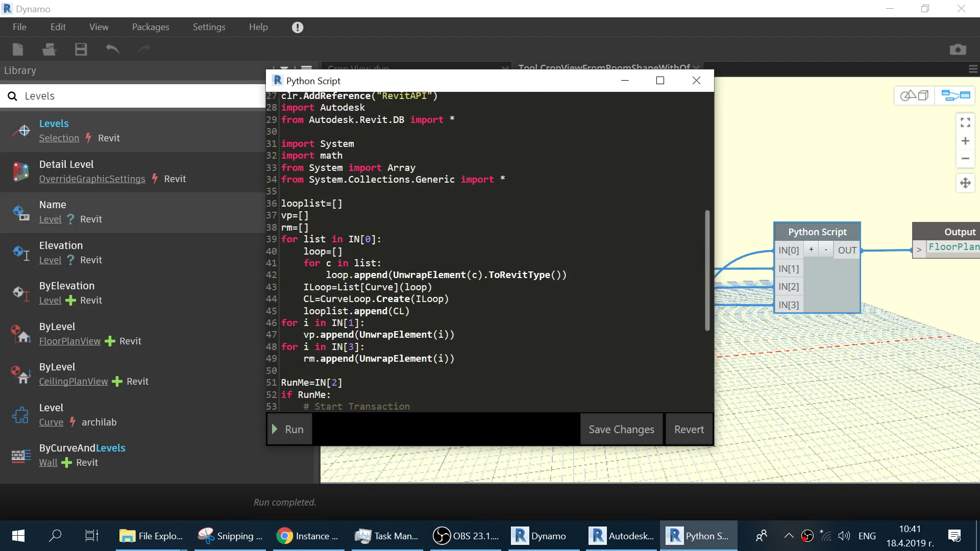980x551 pixels.
Task: Click the Undo arrow icon
Action: point(112,49)
